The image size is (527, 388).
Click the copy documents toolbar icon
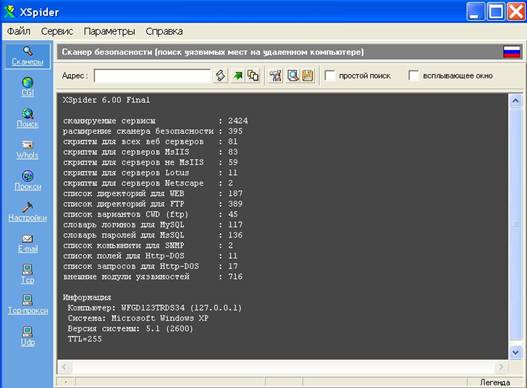click(x=253, y=76)
